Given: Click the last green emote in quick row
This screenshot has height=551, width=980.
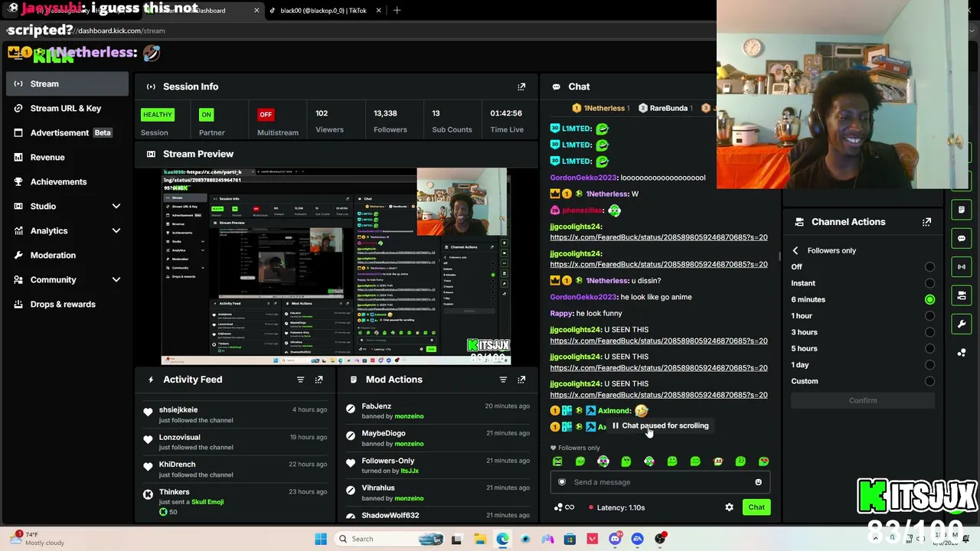Looking at the screenshot, I should (763, 461).
